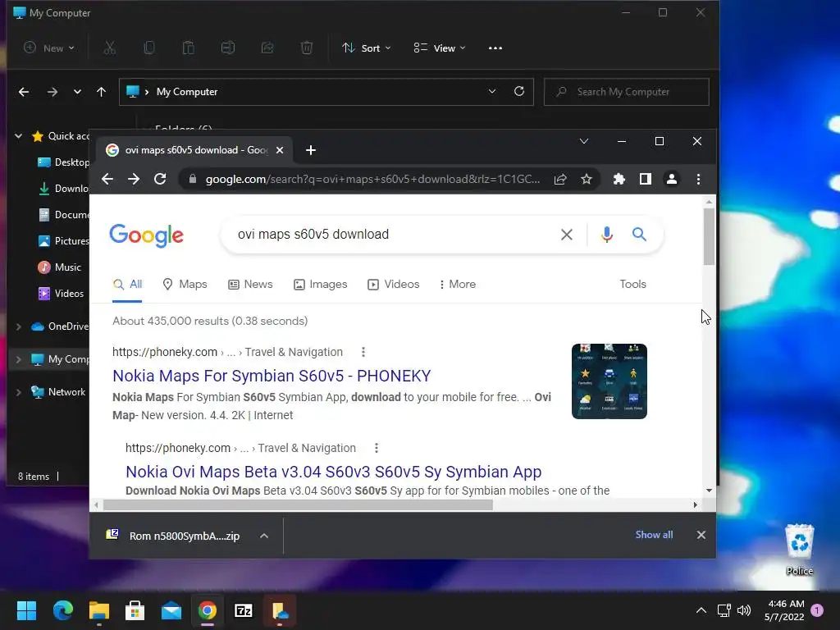Open Chrome tab search chevron
The height and width of the screenshot is (630, 840).
(584, 141)
